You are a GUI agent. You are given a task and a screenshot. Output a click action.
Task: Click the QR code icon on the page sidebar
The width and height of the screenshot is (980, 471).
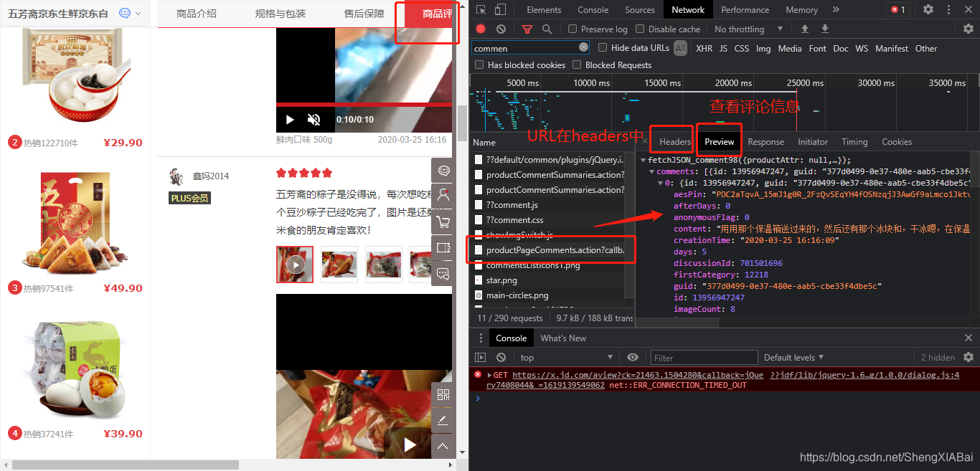pos(443,395)
